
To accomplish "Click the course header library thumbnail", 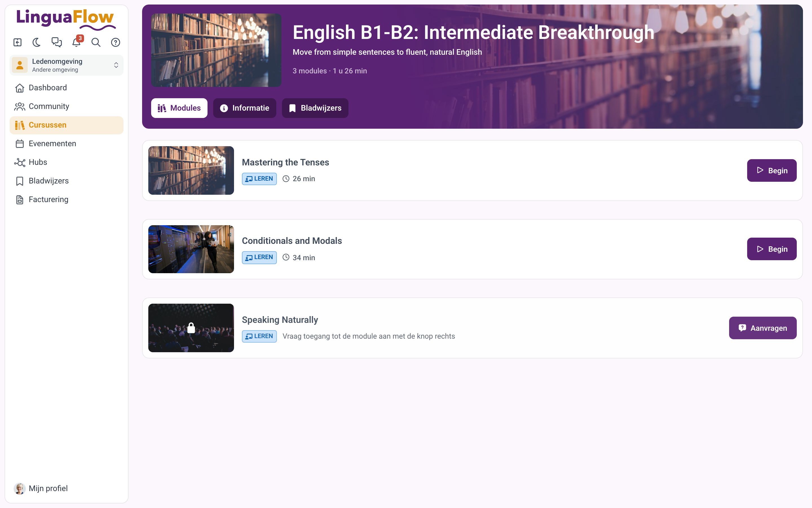I will point(216,50).
